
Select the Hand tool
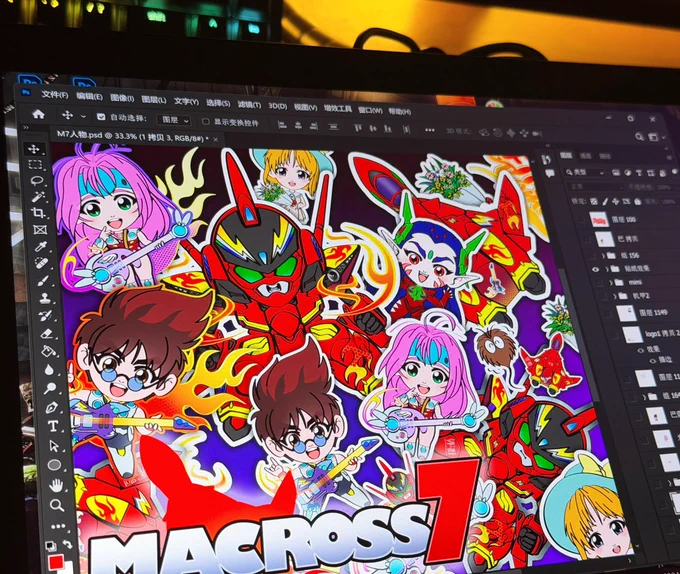56,485
